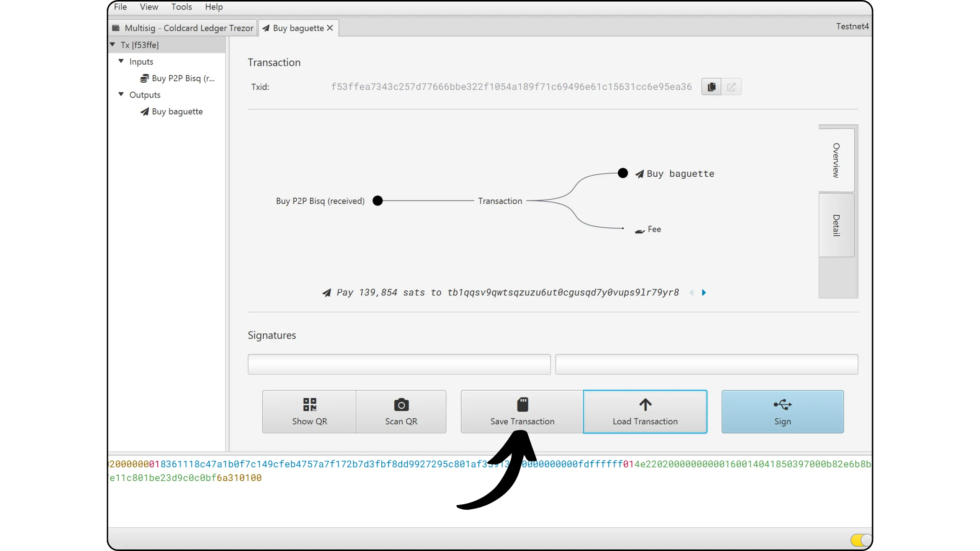Toggle the yellow connection switch

pos(860,540)
